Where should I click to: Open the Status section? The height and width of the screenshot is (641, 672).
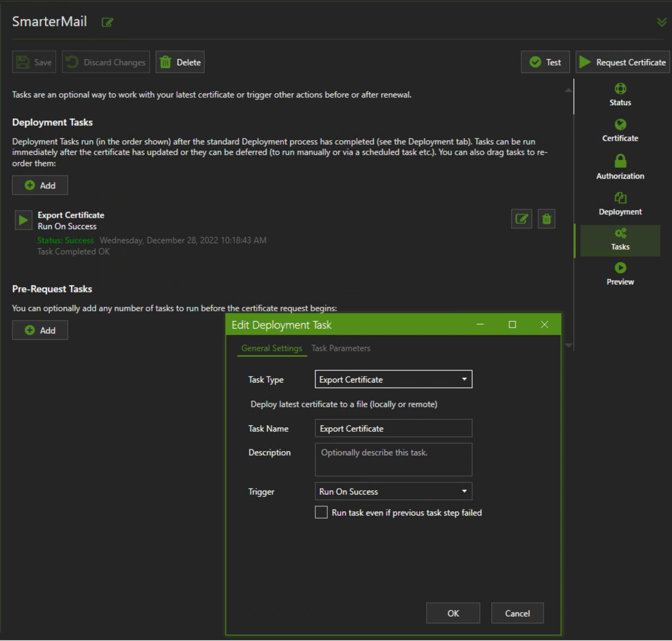(620, 95)
